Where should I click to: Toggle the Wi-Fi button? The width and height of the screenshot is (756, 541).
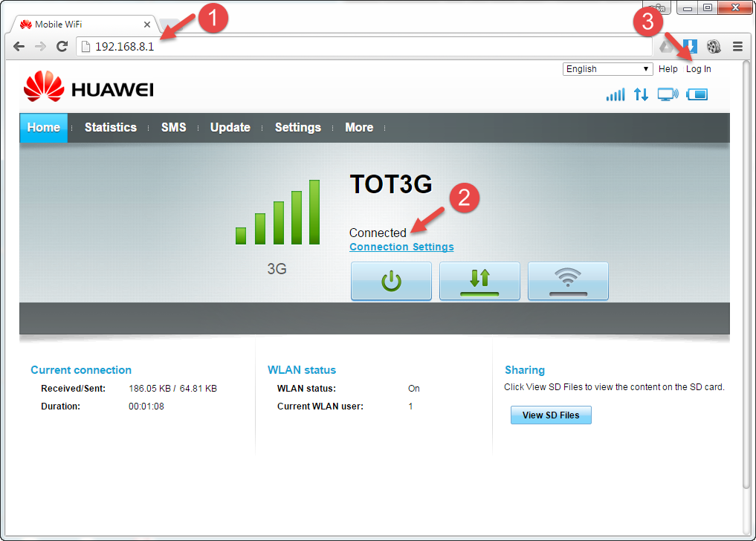click(x=568, y=281)
